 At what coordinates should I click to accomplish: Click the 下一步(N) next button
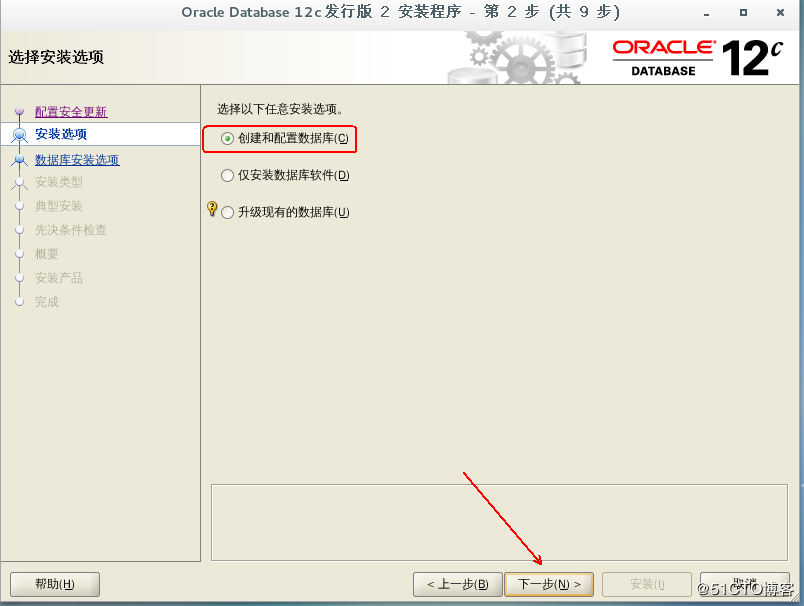pyautogui.click(x=549, y=584)
